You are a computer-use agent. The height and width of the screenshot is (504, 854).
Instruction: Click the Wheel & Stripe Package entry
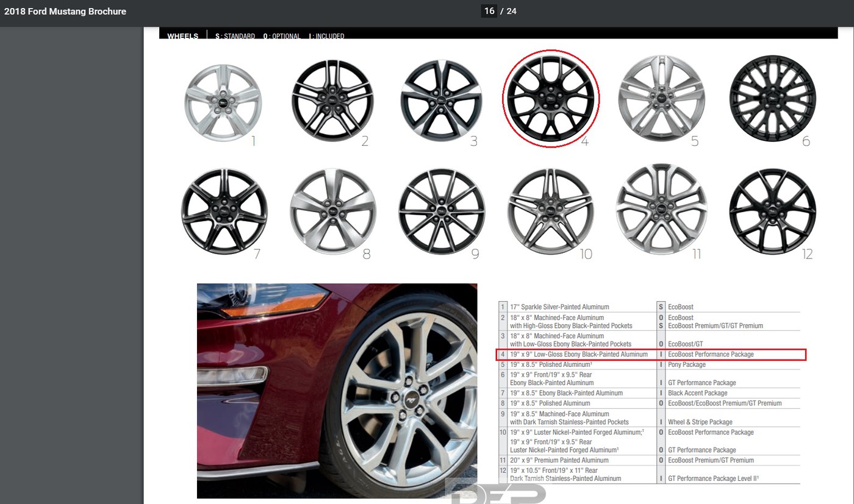700,422
